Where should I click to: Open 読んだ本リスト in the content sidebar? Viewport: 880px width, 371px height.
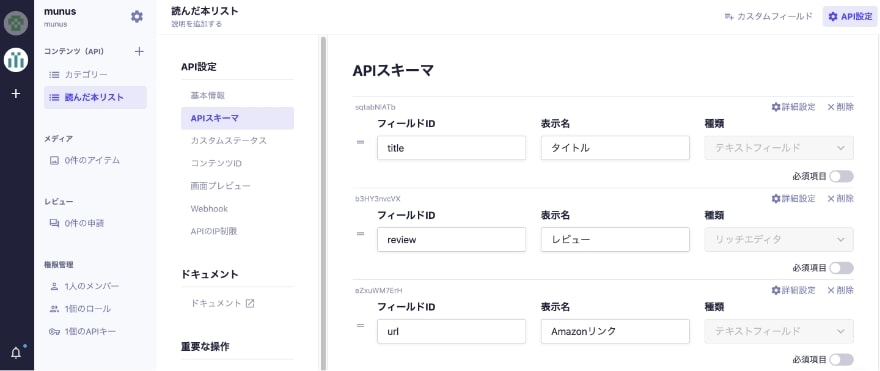(95, 97)
